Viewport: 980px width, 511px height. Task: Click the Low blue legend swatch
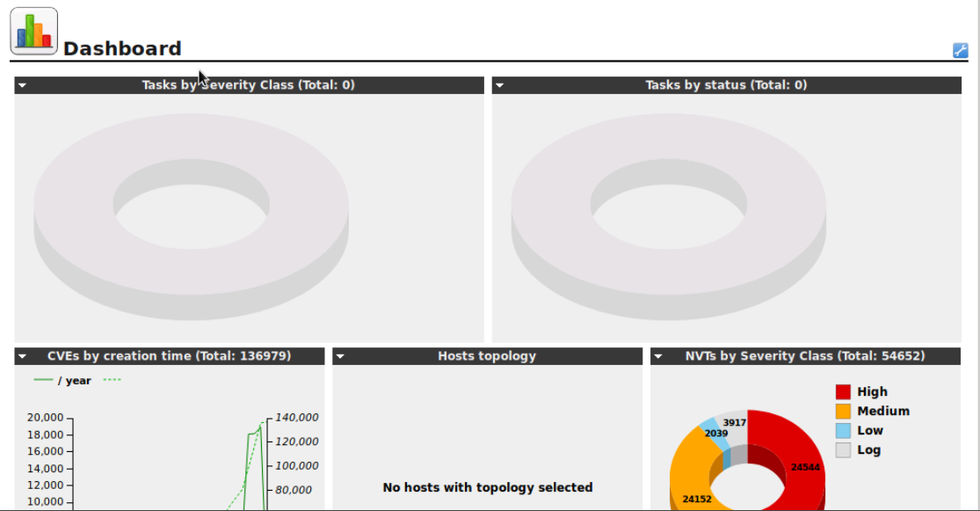843,431
